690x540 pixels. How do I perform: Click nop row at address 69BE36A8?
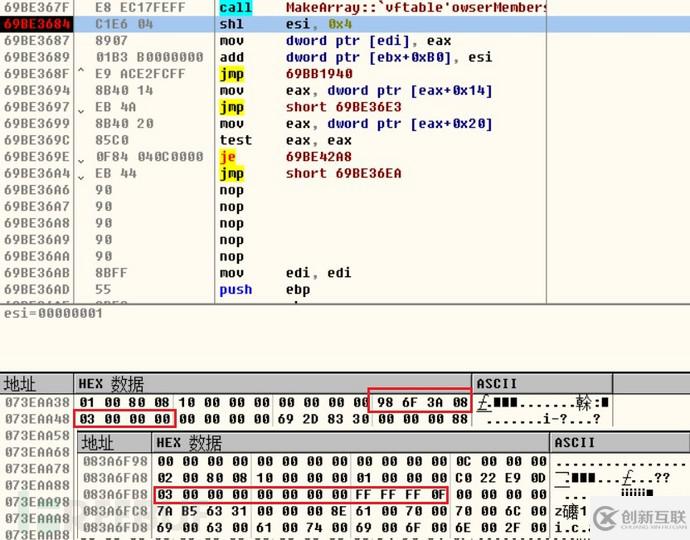(x=273, y=223)
